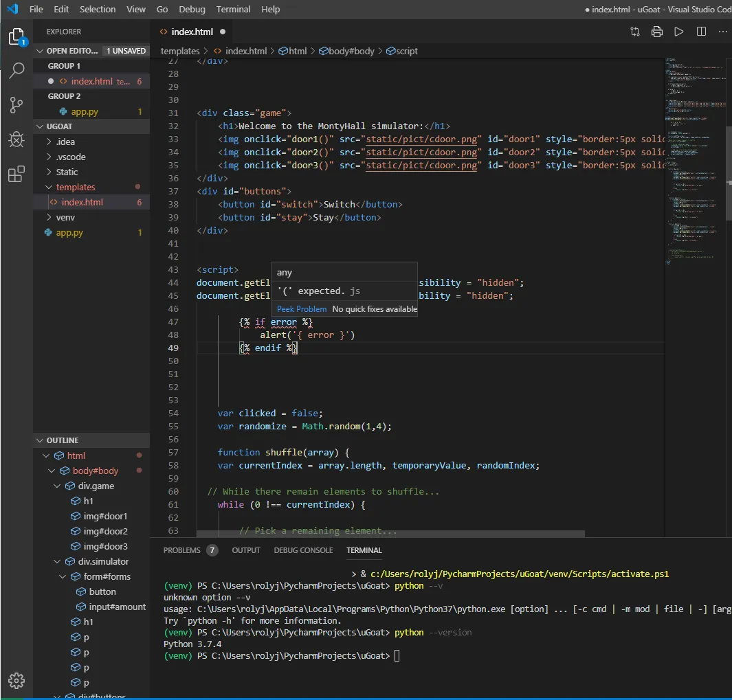Switch to the PROBLEMS panel tab
The height and width of the screenshot is (700, 732).
point(182,550)
